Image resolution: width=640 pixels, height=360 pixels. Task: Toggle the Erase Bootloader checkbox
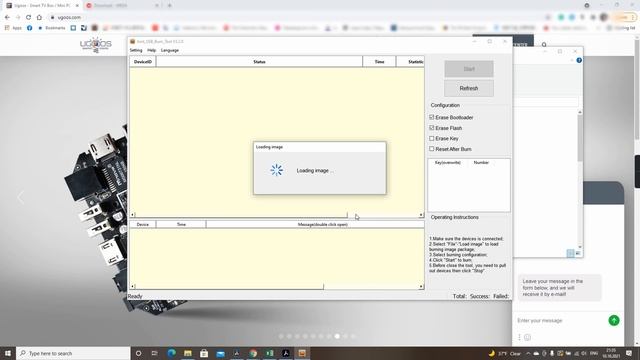tap(431, 117)
